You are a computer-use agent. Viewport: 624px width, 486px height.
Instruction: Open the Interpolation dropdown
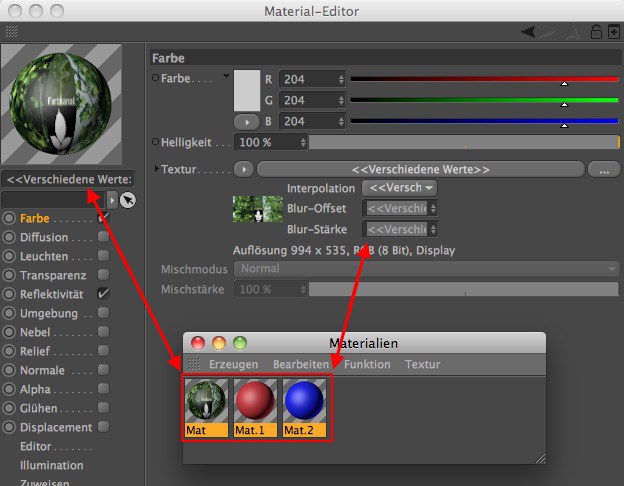click(x=399, y=188)
